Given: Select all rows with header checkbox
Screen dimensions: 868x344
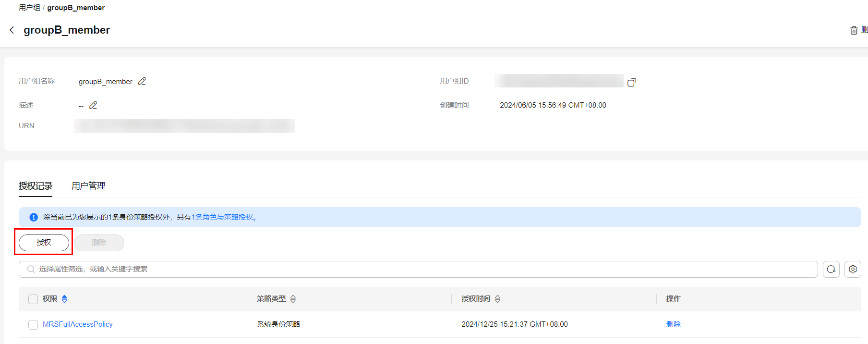Looking at the screenshot, I should tap(33, 299).
